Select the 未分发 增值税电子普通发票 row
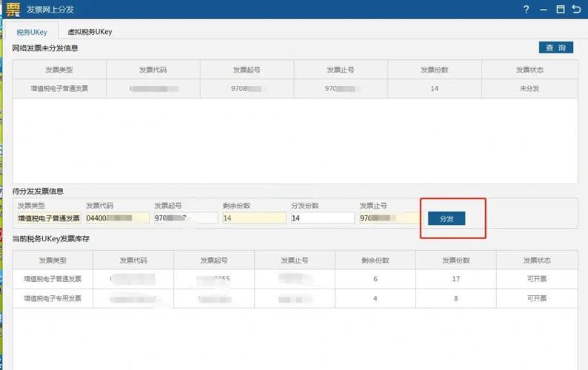This screenshot has height=370, width=588. click(x=295, y=88)
